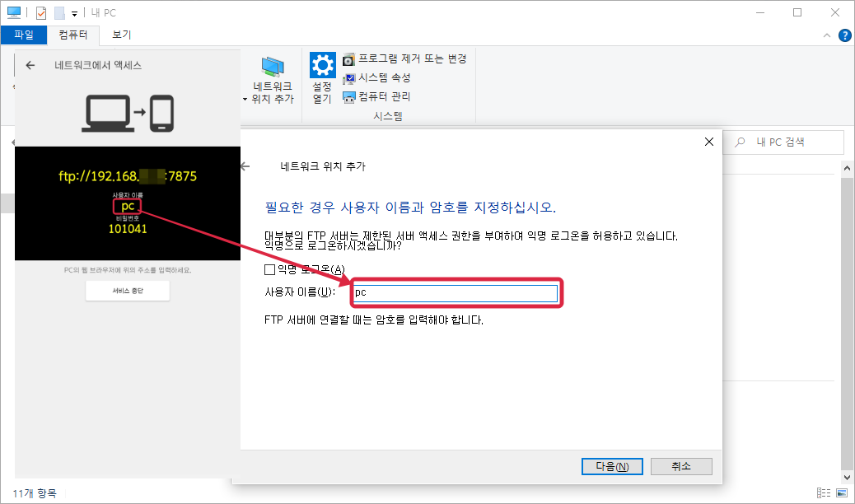The width and height of the screenshot is (855, 504).
Task: Collapse the ribbon with the chevron
Action: 827,35
